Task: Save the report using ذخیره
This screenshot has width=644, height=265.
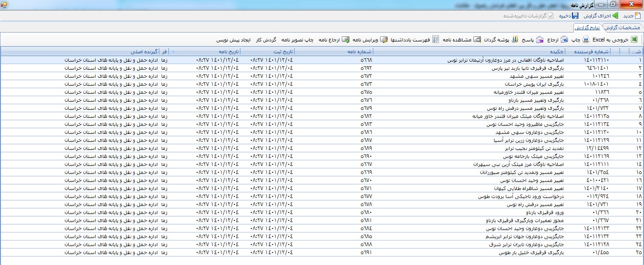Action: 568,16
